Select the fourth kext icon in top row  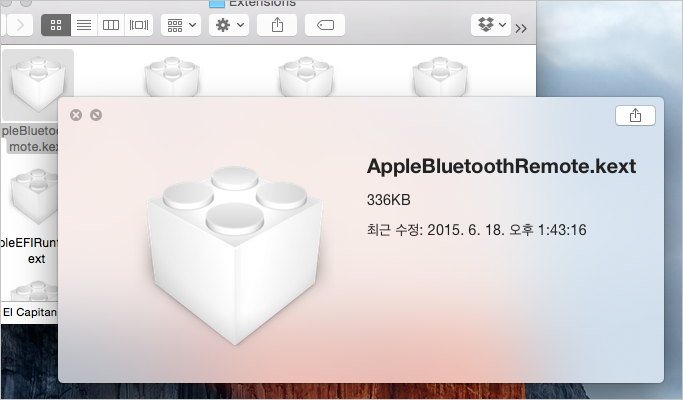440,76
